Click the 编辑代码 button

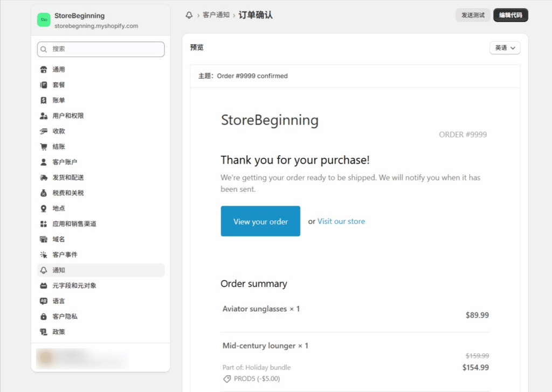pyautogui.click(x=510, y=15)
